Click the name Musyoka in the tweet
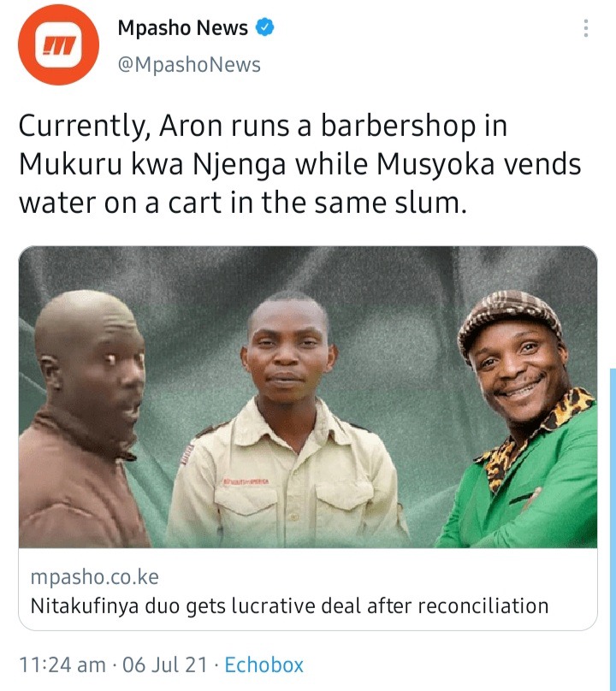616x691 pixels. coord(435,165)
